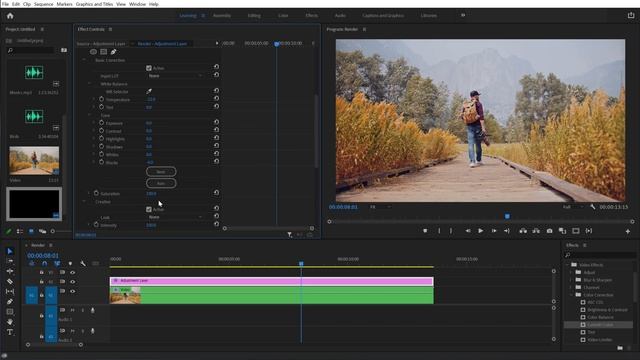Step back one frame
Screen dimensions: 640x360
pyautogui.click(x=468, y=231)
